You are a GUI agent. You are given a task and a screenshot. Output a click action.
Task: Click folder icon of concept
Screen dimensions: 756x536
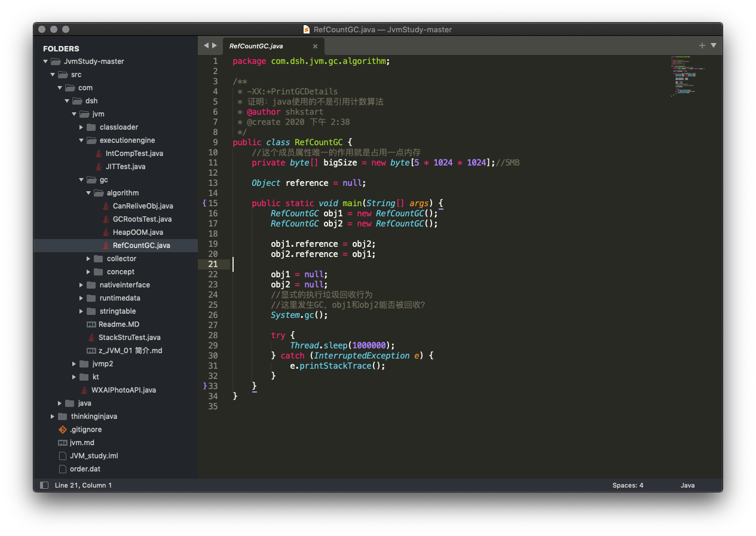98,272
